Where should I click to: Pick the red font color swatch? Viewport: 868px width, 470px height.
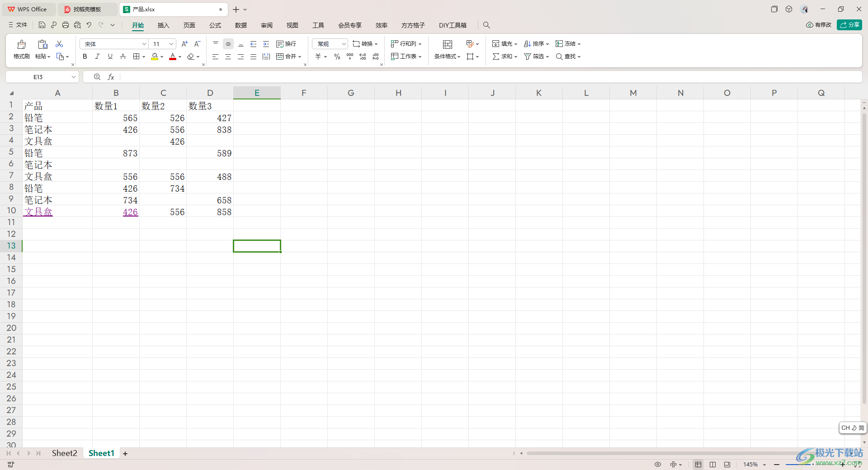click(x=173, y=57)
